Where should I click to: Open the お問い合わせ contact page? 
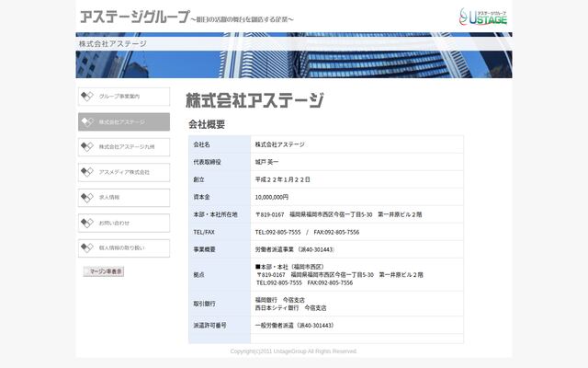[124, 223]
